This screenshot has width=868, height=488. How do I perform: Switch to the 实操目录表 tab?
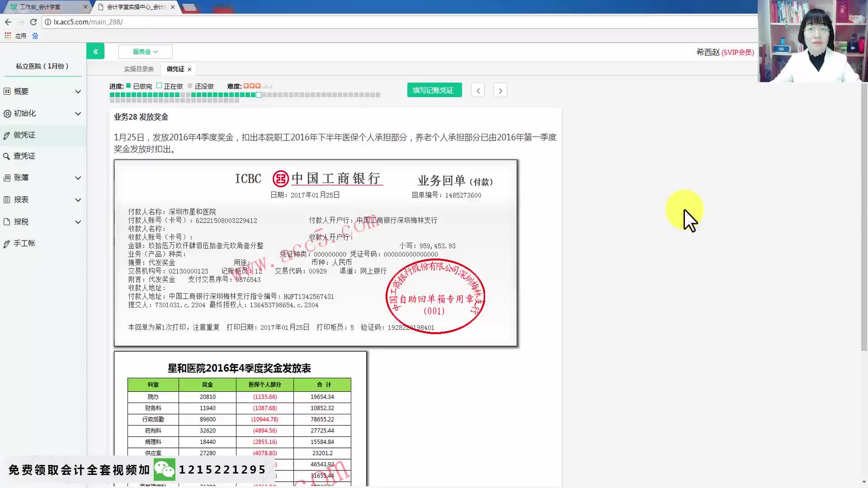(x=139, y=69)
